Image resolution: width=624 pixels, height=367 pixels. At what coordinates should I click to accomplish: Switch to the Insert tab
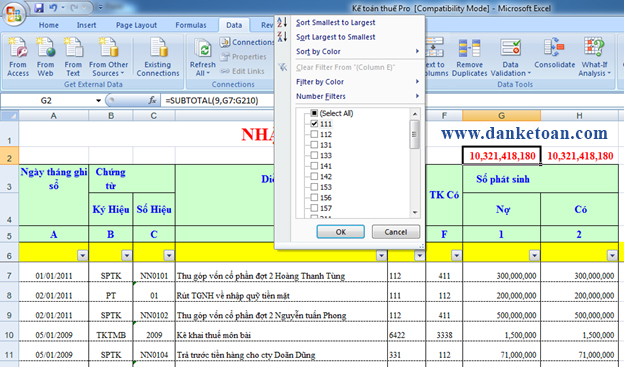pos(86,25)
